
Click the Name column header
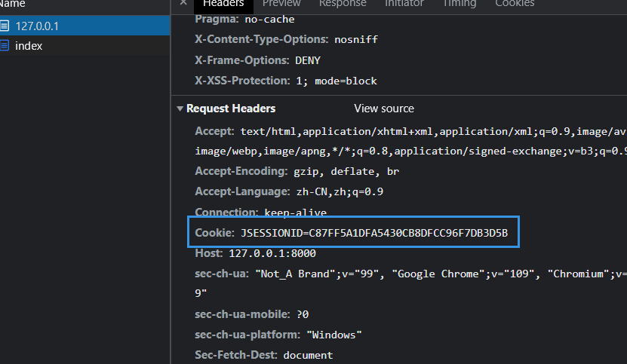coord(13,4)
